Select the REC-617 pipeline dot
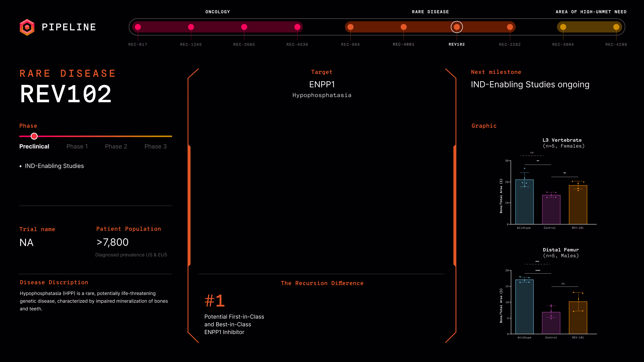This screenshot has width=644, height=362. tap(138, 27)
